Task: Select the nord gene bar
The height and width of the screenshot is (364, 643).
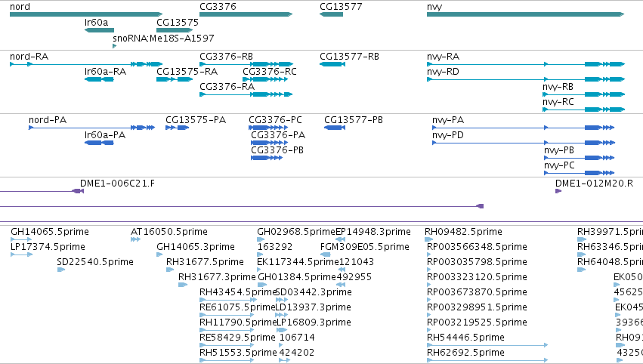Action: 86,14
